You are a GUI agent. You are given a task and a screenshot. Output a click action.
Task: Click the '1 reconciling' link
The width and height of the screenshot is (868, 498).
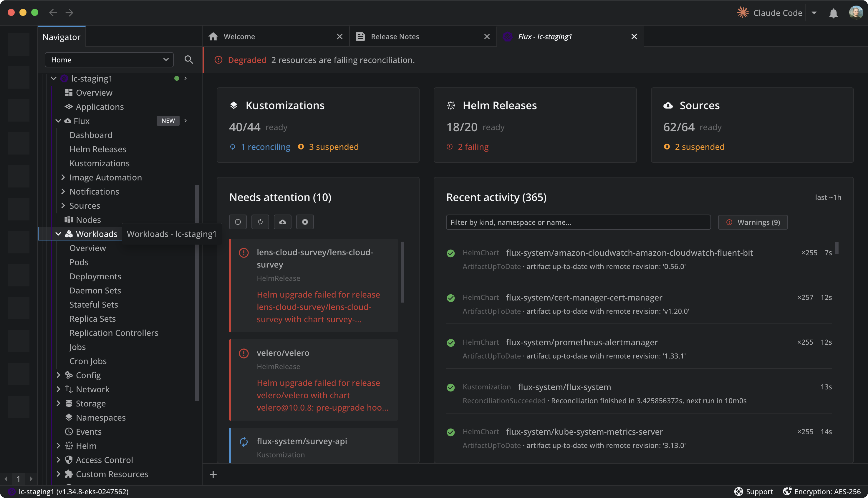[x=266, y=147]
